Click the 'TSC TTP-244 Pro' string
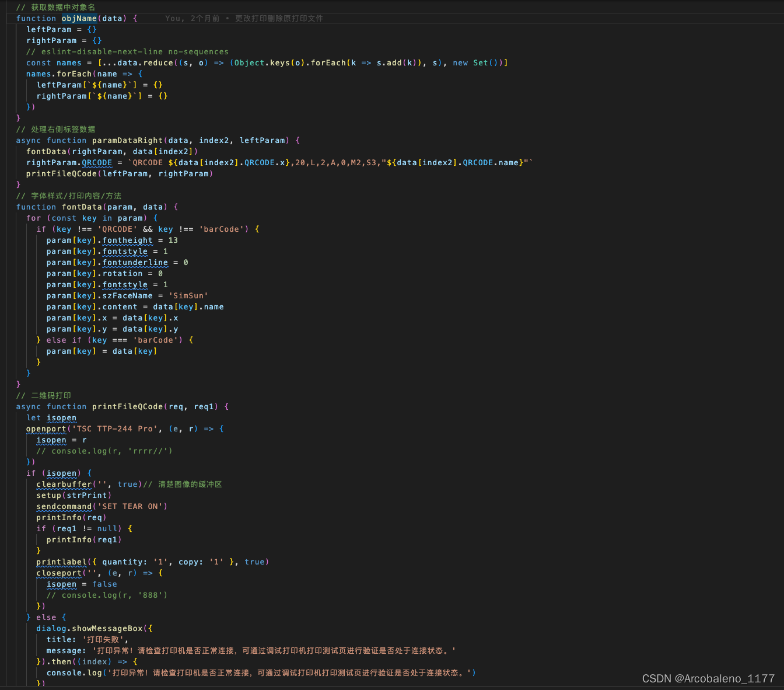The image size is (784, 690). pyautogui.click(x=115, y=428)
